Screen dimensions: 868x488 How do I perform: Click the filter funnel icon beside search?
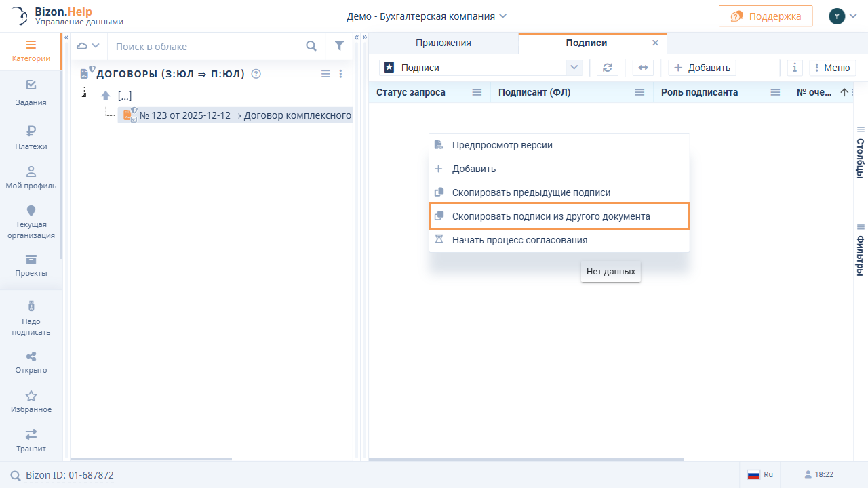[339, 46]
